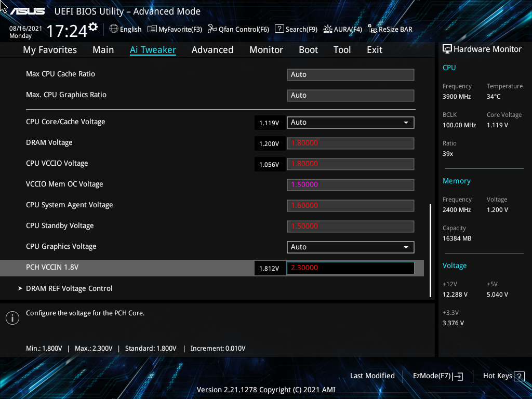Click the Hardware Monitor display icon
Image resolution: width=532 pixels, height=399 pixels.
pyautogui.click(x=447, y=49)
